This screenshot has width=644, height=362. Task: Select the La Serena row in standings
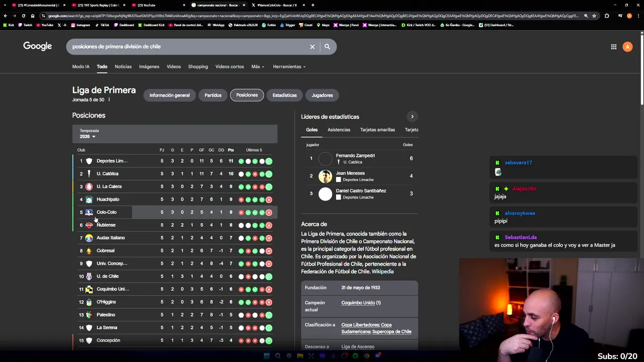point(175,328)
